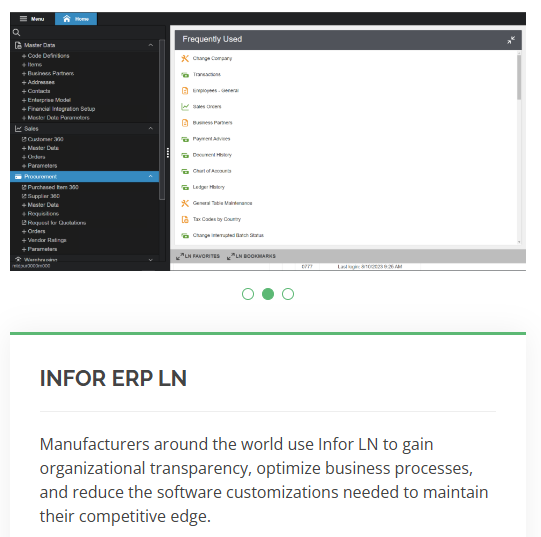Select the third carousel dot
541x537 pixels.
pyautogui.click(x=288, y=294)
